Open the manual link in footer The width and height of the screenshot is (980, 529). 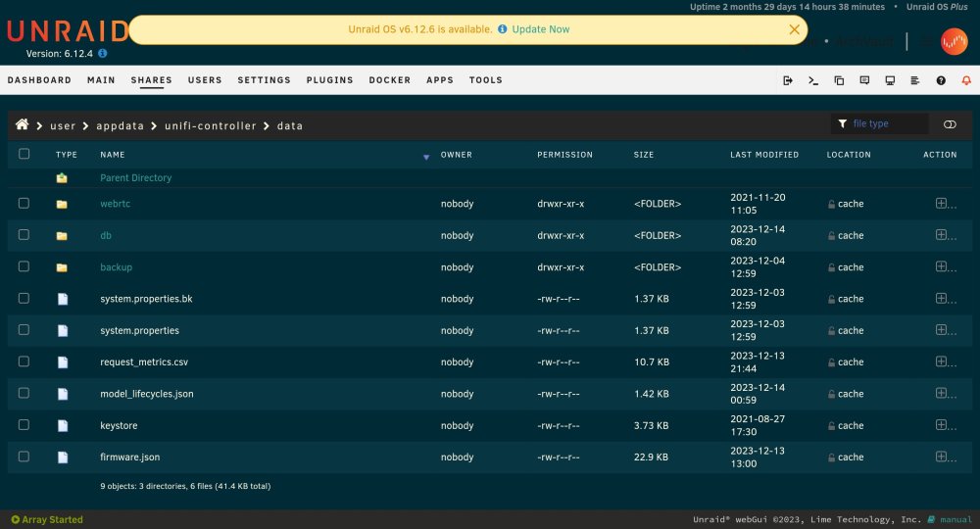(955, 519)
